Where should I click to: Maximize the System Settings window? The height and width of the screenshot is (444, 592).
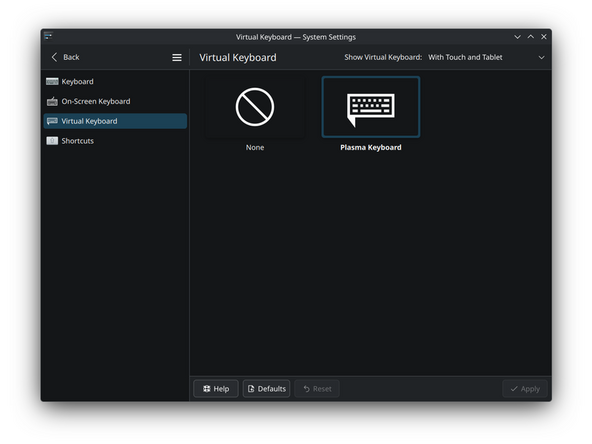pos(531,37)
